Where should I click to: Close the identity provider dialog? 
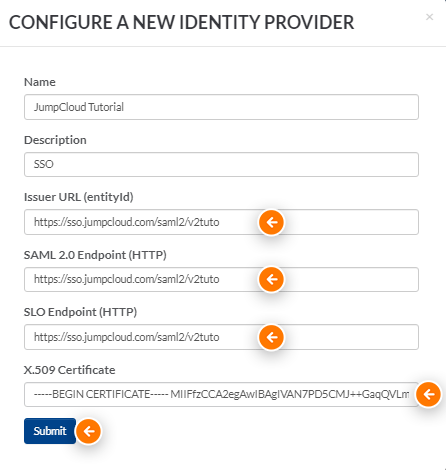[429, 17]
